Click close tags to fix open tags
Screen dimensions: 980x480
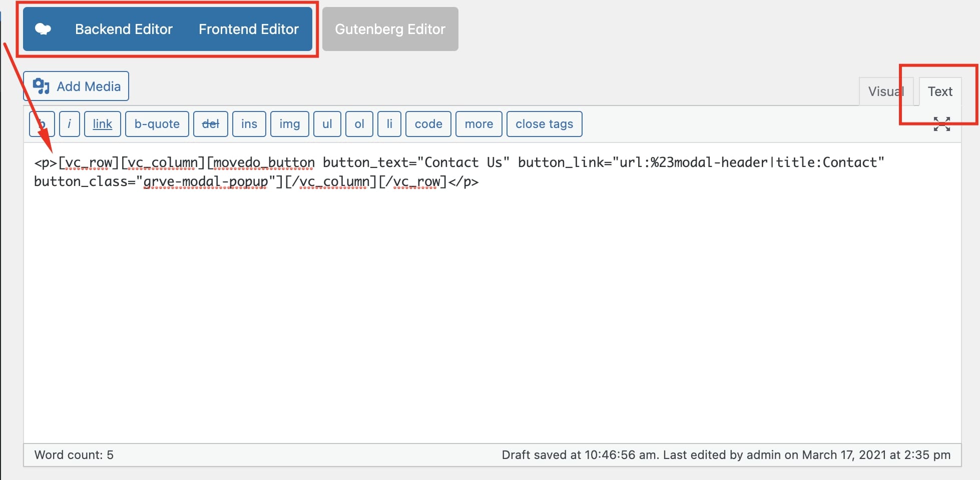click(x=545, y=123)
